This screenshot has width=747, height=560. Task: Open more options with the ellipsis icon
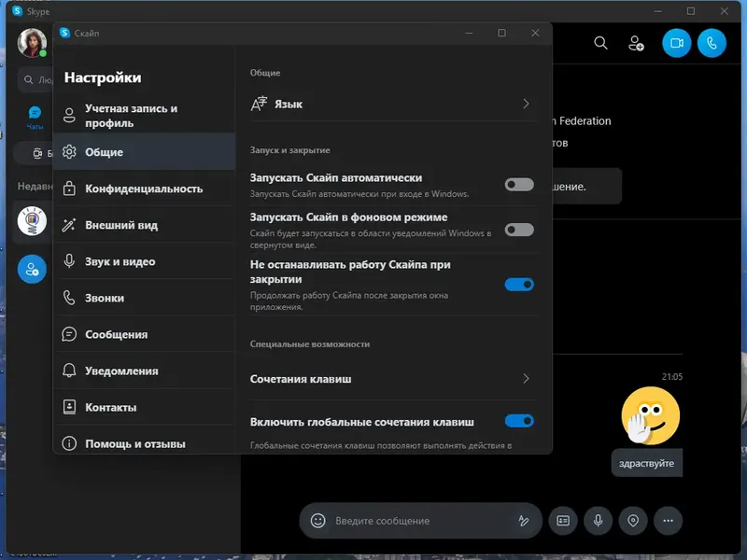(669, 521)
